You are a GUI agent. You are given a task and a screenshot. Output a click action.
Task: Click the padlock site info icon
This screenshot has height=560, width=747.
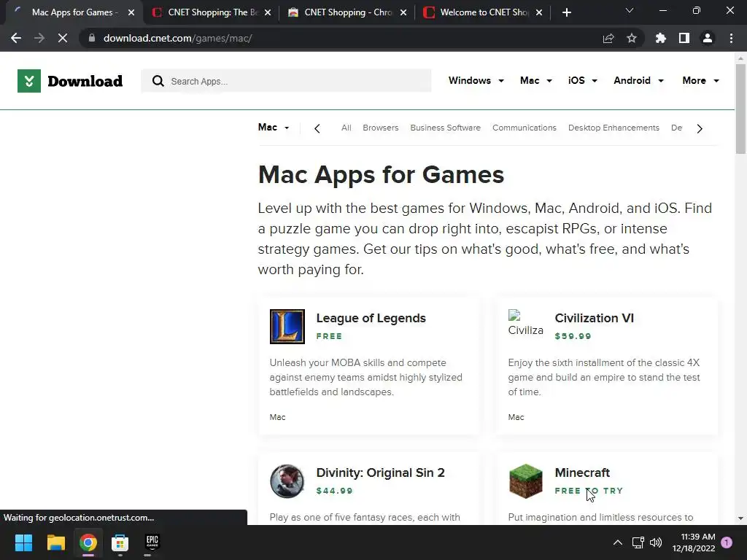pyautogui.click(x=91, y=38)
